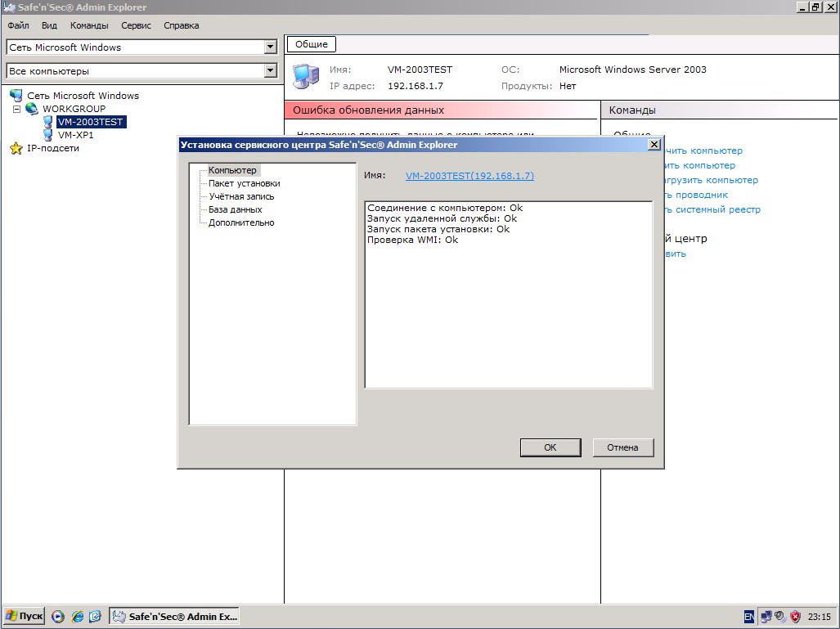Click the Ошибка обновления данных header
The width and height of the screenshot is (840, 629).
click(441, 110)
